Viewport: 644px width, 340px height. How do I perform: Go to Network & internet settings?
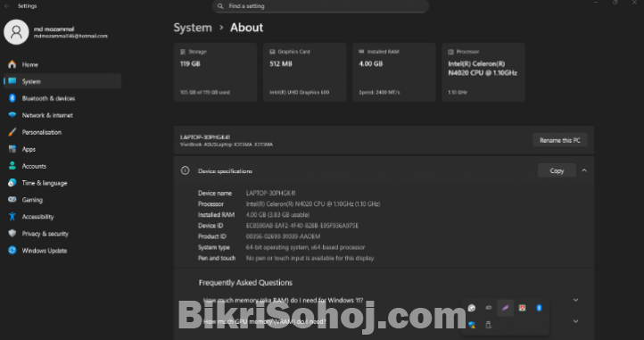(62, 115)
